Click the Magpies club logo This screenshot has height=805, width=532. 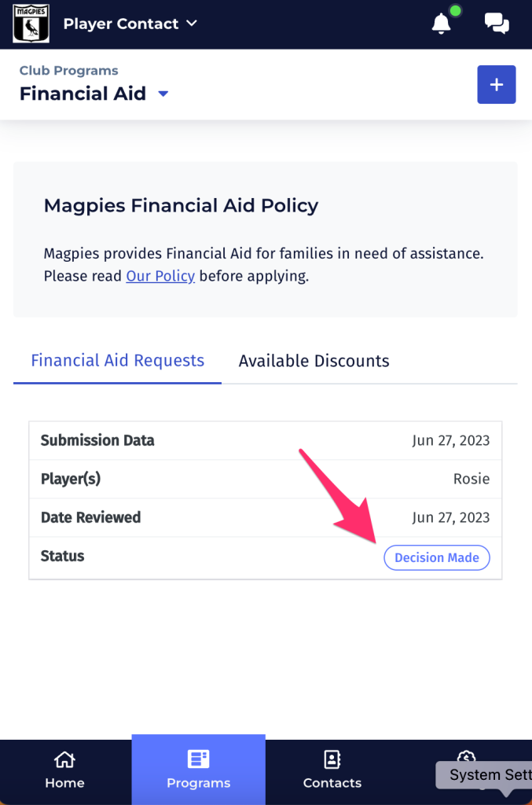tap(31, 24)
